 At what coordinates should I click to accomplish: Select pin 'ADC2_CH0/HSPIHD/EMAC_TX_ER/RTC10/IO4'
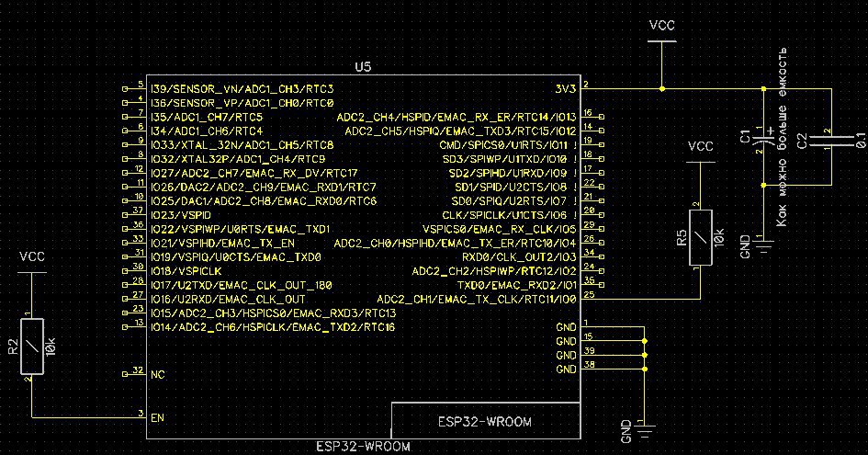click(x=455, y=244)
